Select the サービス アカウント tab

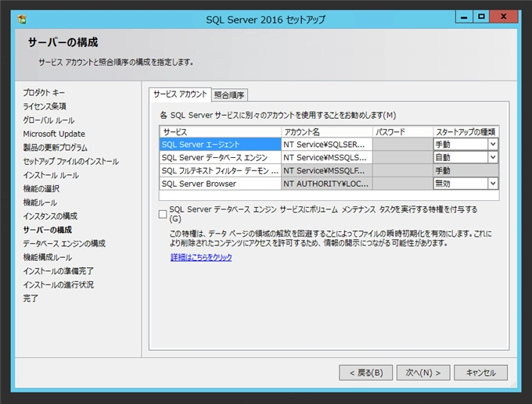tap(180, 95)
